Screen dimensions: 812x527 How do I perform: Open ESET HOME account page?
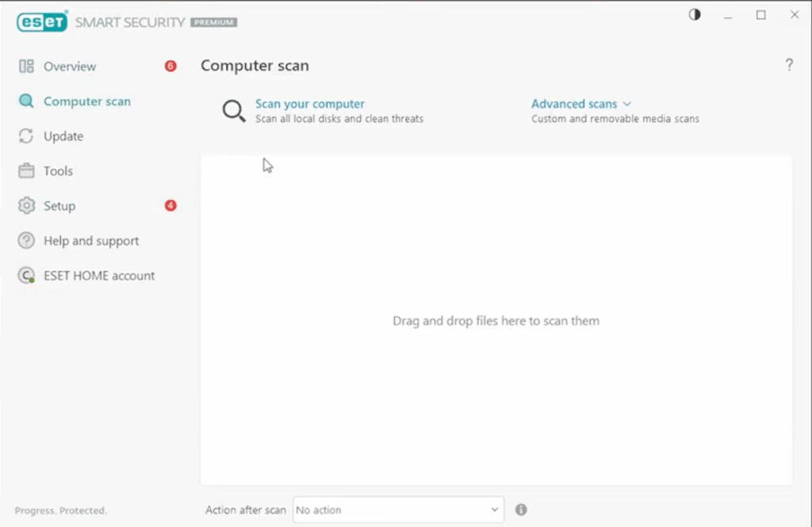99,276
